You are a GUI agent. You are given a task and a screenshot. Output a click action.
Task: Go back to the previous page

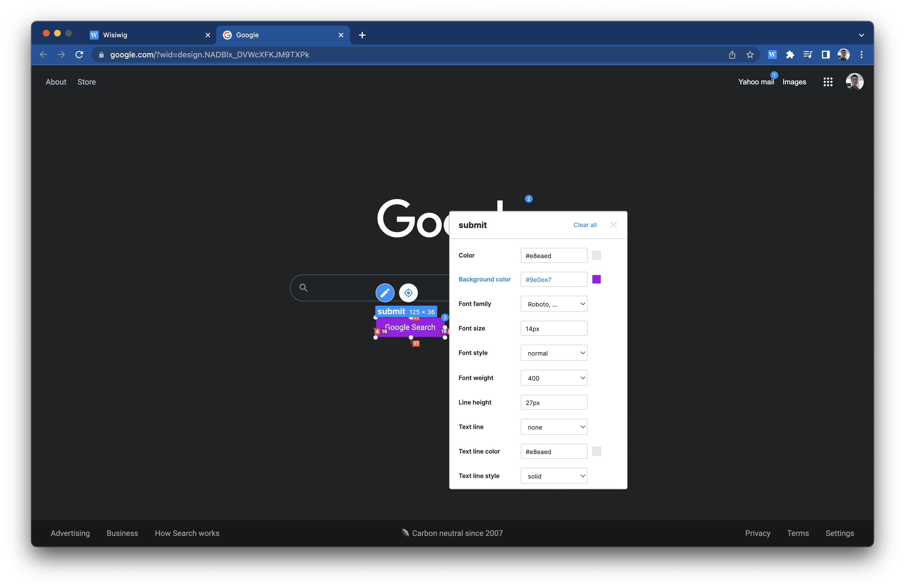point(43,55)
